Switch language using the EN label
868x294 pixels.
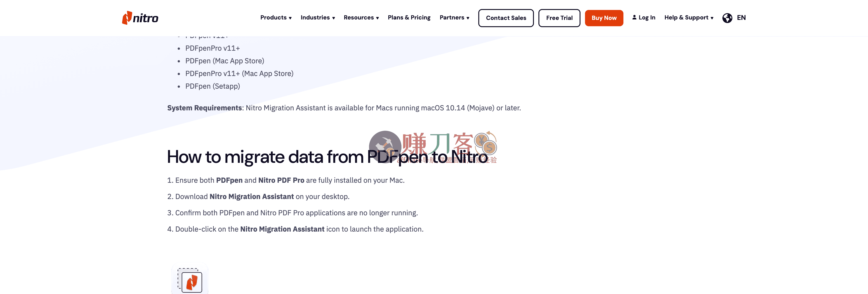741,18
